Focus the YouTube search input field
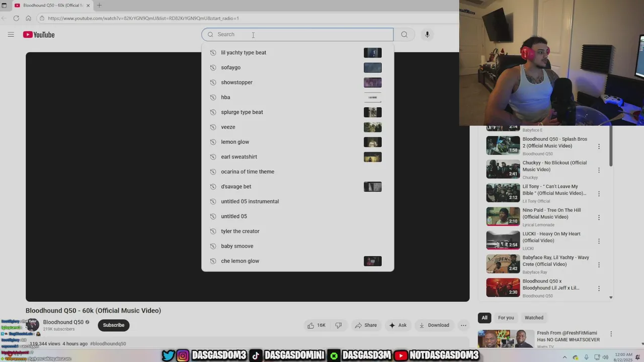The width and height of the screenshot is (644, 362). pyautogui.click(x=297, y=34)
